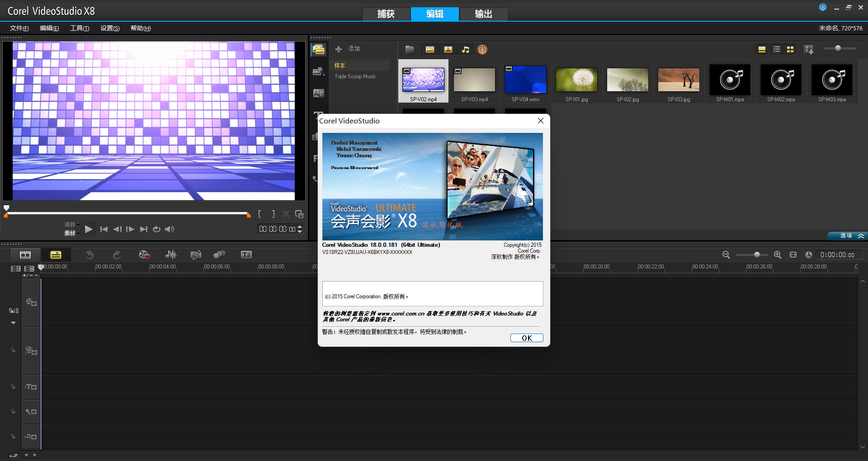Set mark-in point in preview

point(259,214)
